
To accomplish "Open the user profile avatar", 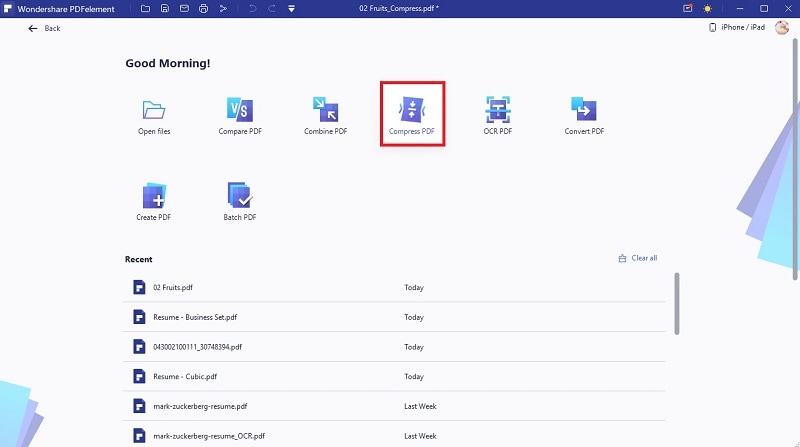I will [x=782, y=28].
